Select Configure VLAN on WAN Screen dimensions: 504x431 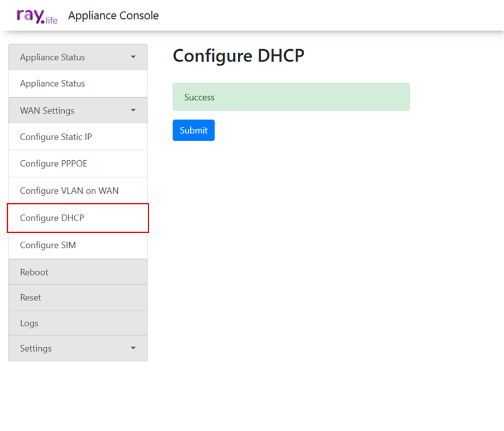click(x=69, y=191)
